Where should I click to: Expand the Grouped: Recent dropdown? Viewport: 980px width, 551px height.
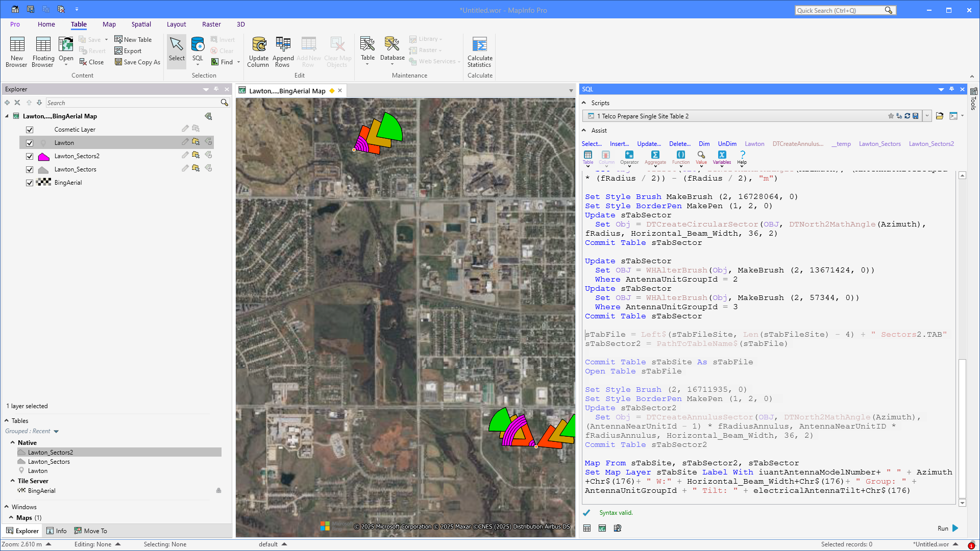56,432
